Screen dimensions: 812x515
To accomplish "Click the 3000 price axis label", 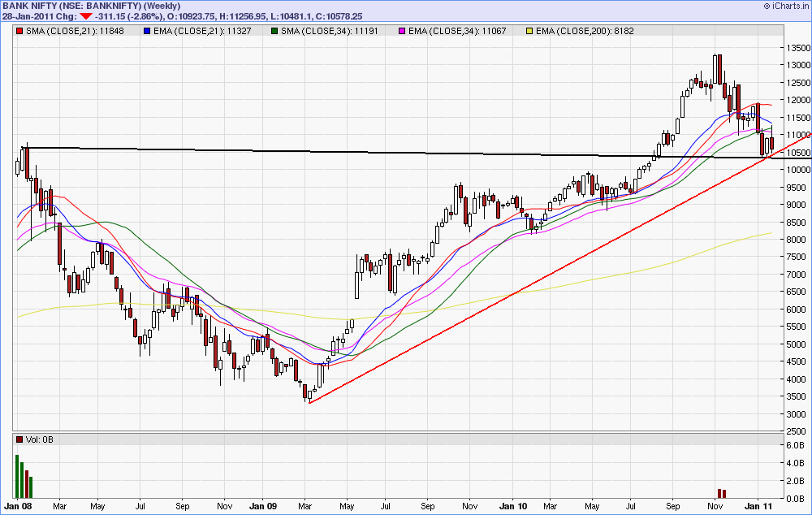I will (x=796, y=414).
